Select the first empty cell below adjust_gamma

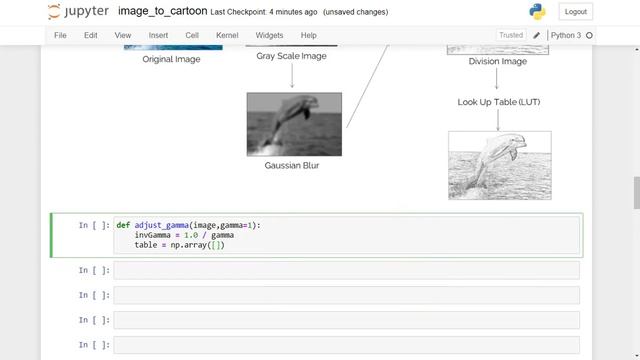click(x=346, y=270)
